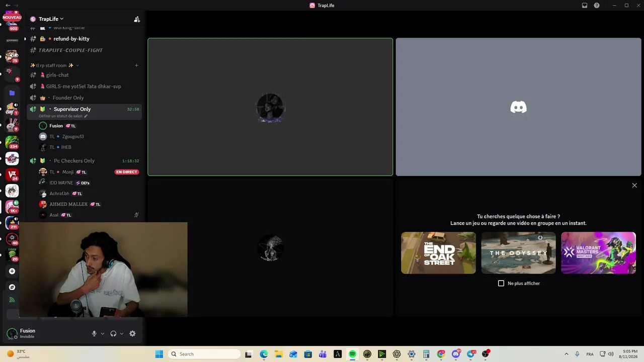Open the server with 502 notification badge
The image size is (644, 362).
pyautogui.click(x=12, y=24)
